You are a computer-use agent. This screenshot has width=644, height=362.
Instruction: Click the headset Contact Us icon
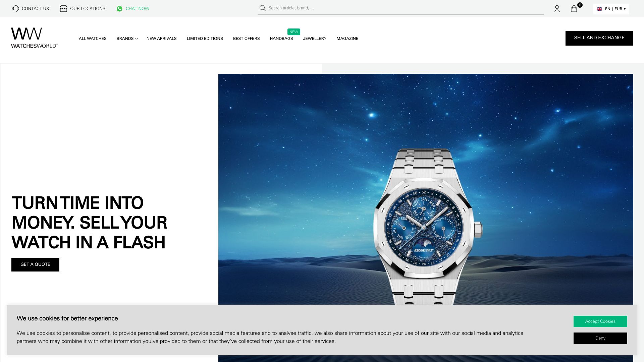(15, 8)
